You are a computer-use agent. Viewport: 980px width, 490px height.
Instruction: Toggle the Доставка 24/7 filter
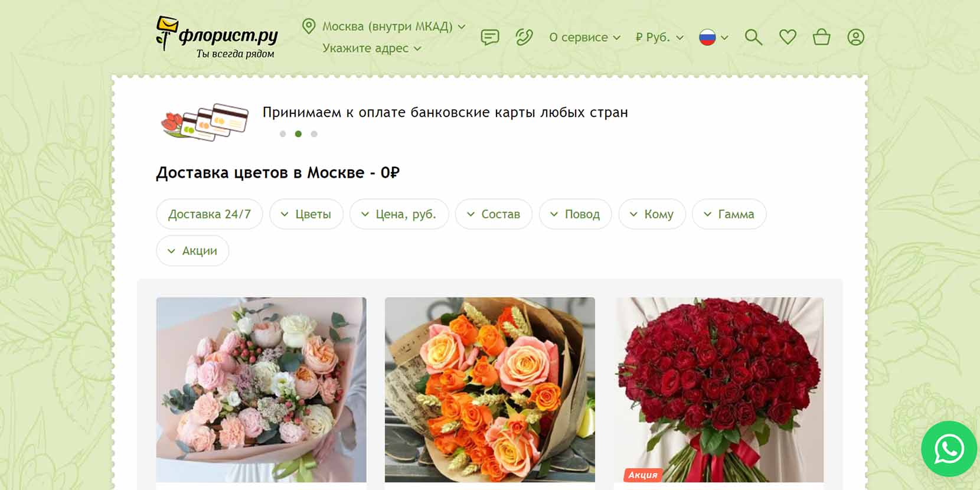[210, 214]
